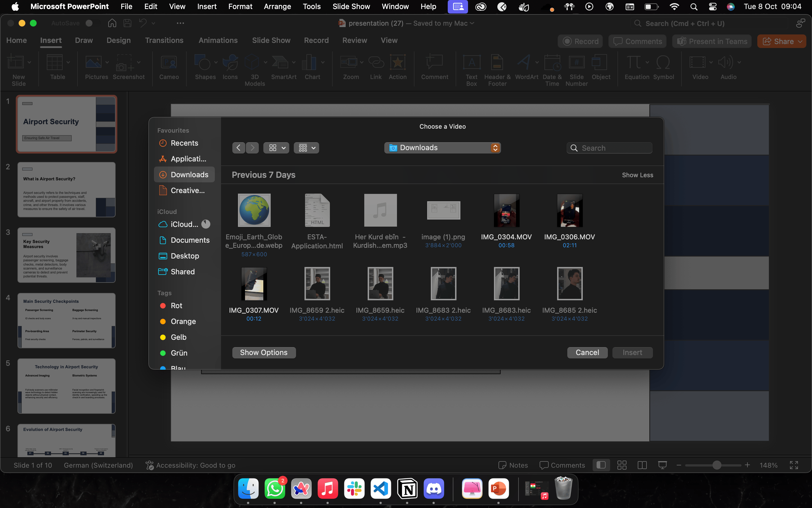The height and width of the screenshot is (508, 812).
Task: Click the Search field in file dialog
Action: click(609, 148)
